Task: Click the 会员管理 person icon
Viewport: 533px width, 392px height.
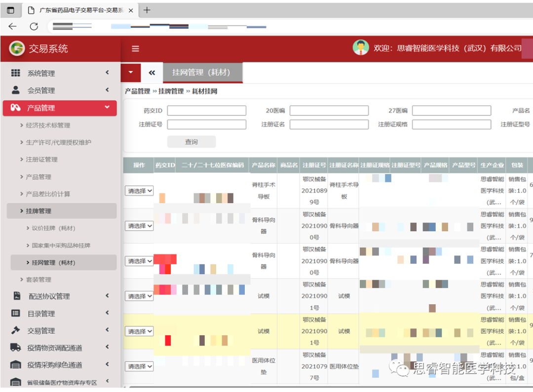Action: tap(16, 90)
